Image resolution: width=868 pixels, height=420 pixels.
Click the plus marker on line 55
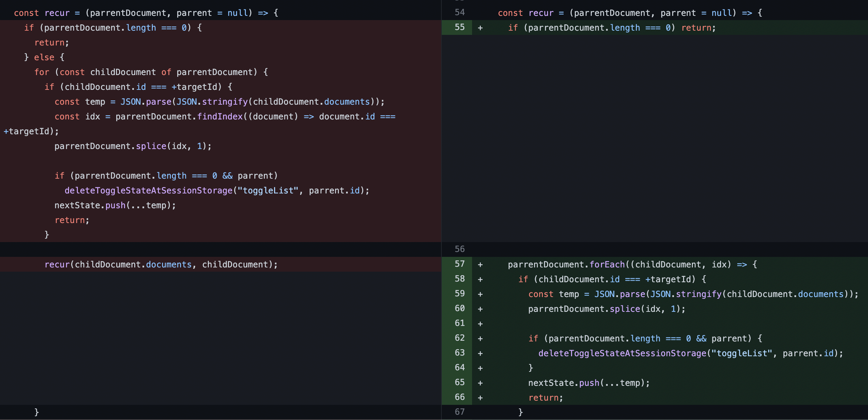point(480,28)
